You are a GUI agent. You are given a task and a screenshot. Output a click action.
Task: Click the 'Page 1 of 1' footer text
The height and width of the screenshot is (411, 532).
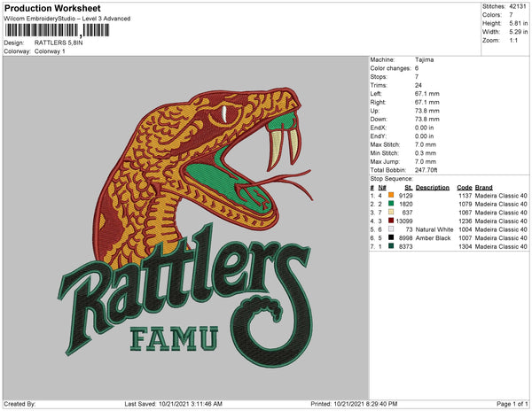[512, 404]
